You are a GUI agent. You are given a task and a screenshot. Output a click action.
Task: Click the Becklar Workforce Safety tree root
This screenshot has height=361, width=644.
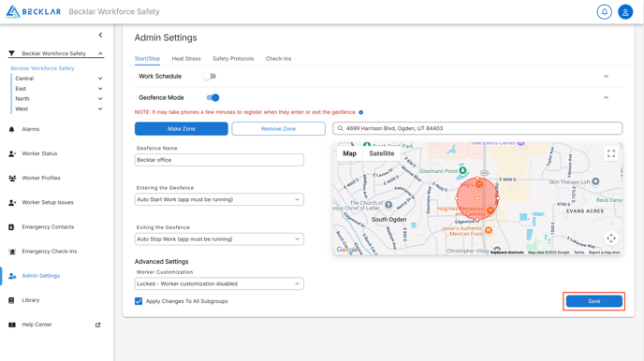(x=43, y=68)
